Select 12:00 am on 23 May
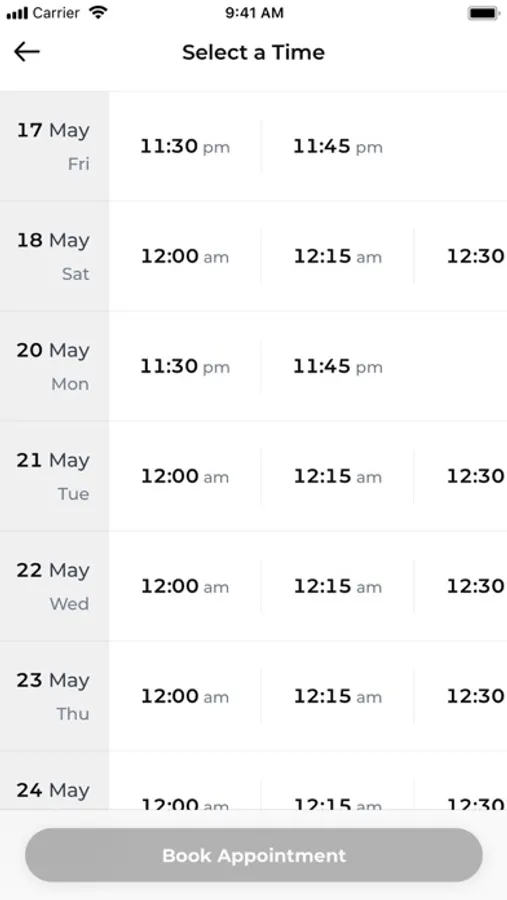The height and width of the screenshot is (900, 507). pyautogui.click(x=185, y=696)
